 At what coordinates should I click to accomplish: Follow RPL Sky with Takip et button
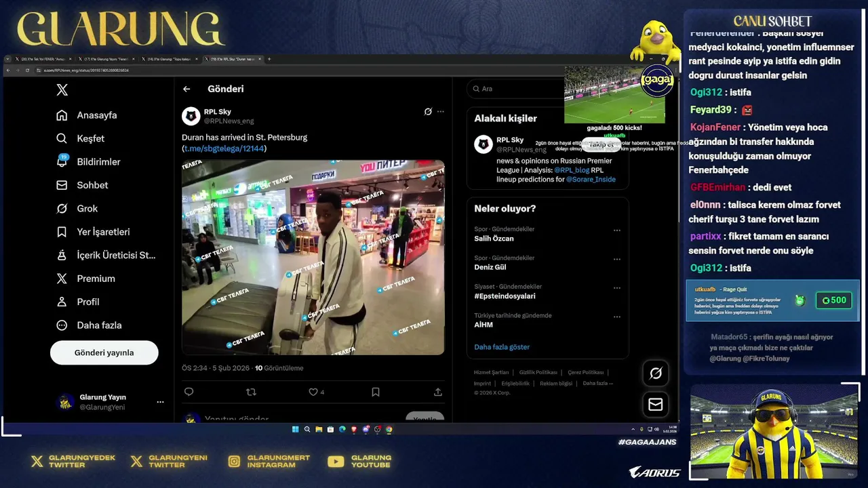pyautogui.click(x=601, y=144)
